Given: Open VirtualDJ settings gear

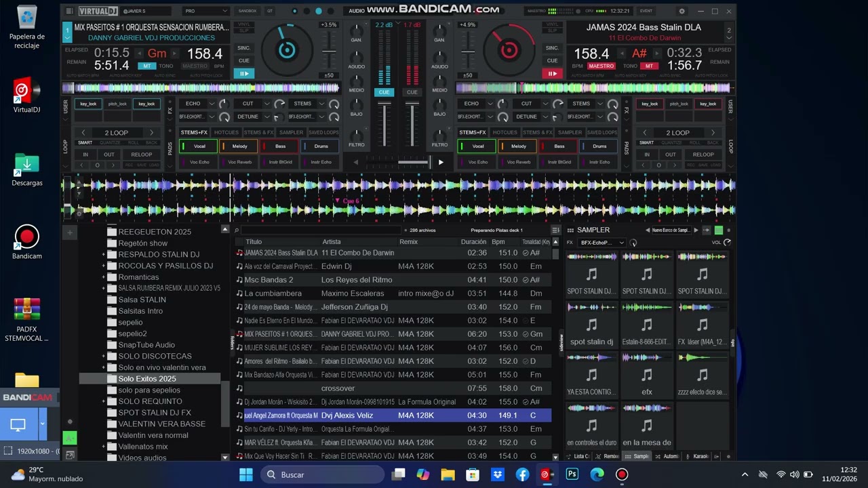Looking at the screenshot, I should (x=682, y=11).
